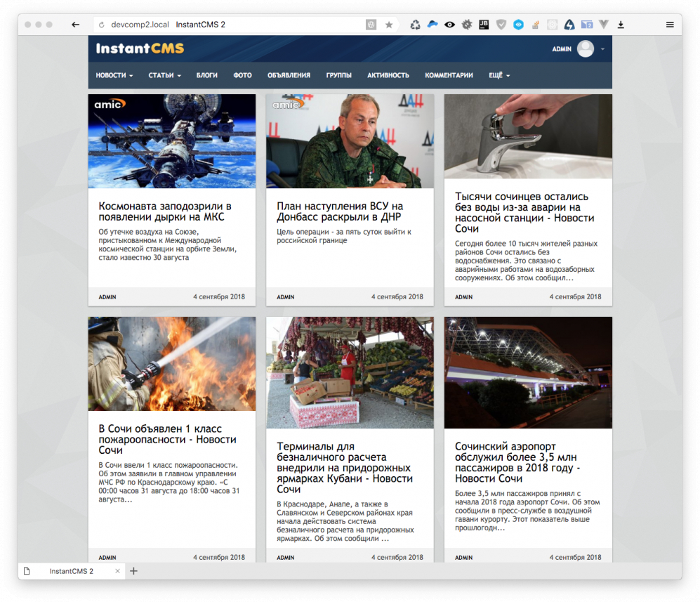Click the page icon on the tab
700x602 pixels.
pyautogui.click(x=27, y=571)
